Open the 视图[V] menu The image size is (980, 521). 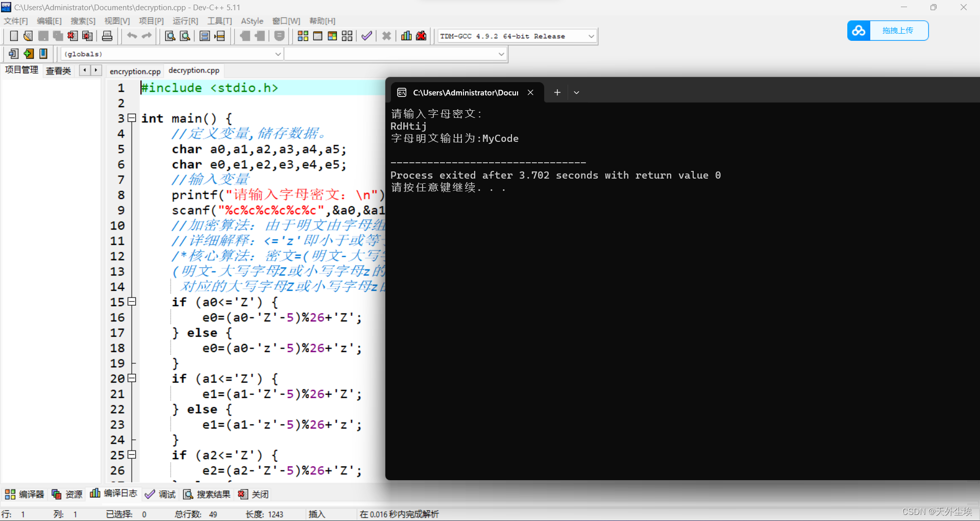tap(117, 21)
